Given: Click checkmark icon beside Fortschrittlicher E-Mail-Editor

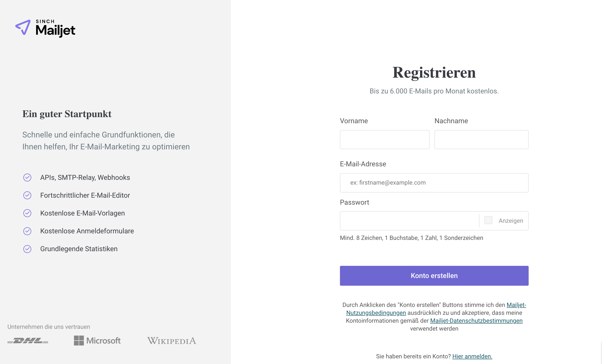Looking at the screenshot, I should [x=27, y=195].
